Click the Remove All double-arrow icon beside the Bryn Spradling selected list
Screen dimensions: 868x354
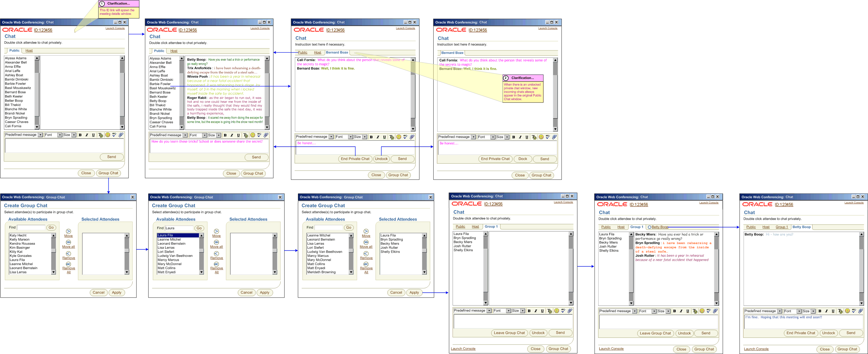point(366,264)
